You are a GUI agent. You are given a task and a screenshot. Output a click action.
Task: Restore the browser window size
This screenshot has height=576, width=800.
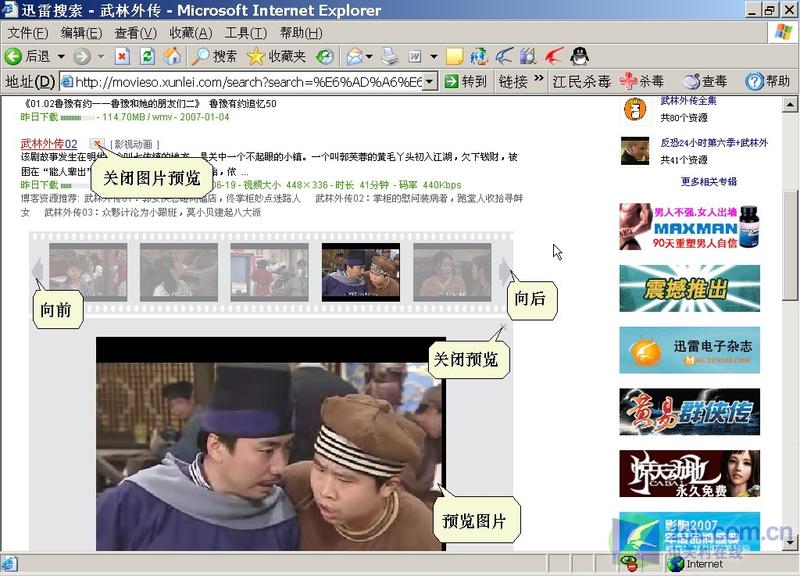(x=770, y=10)
